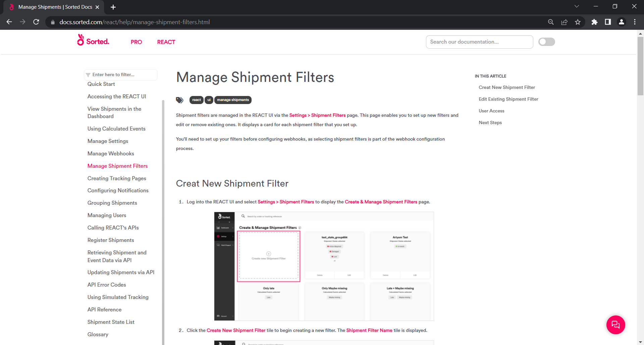Go back with browser back arrow
Image resolution: width=644 pixels, height=345 pixels.
[9, 22]
